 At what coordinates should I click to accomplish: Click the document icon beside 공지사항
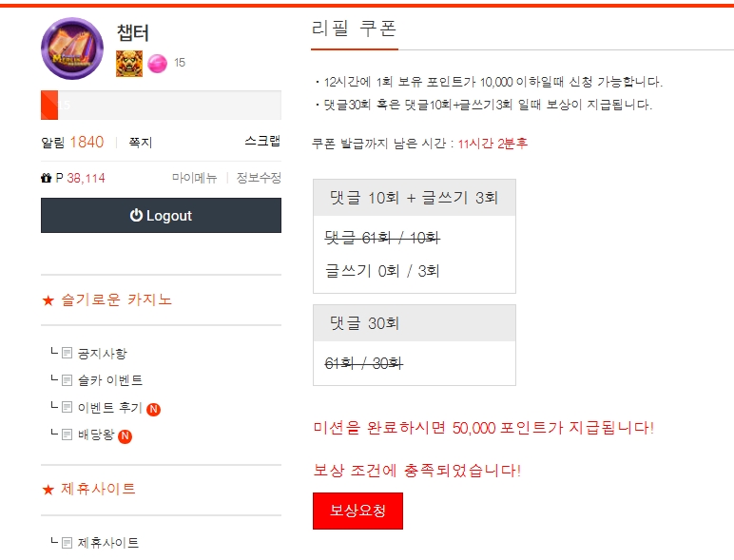click(x=67, y=353)
